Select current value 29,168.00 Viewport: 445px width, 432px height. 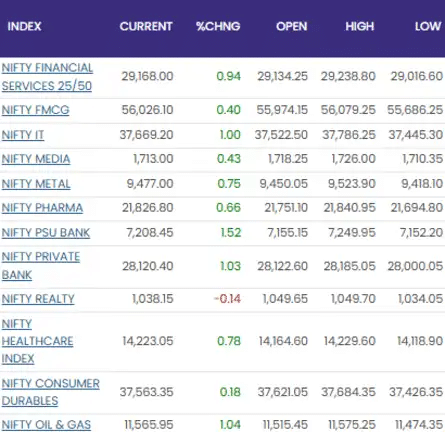[147, 76]
